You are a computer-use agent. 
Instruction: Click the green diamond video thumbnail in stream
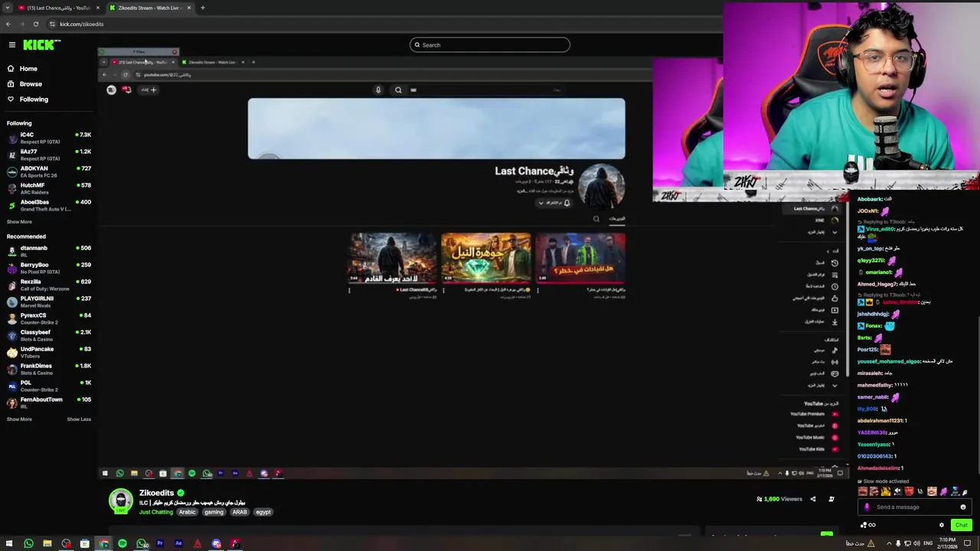coord(486,258)
